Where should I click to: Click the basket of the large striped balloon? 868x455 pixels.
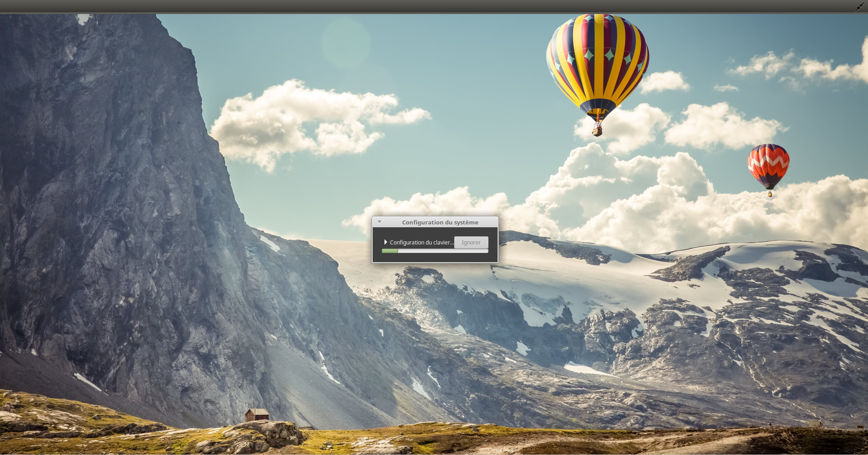point(597,131)
